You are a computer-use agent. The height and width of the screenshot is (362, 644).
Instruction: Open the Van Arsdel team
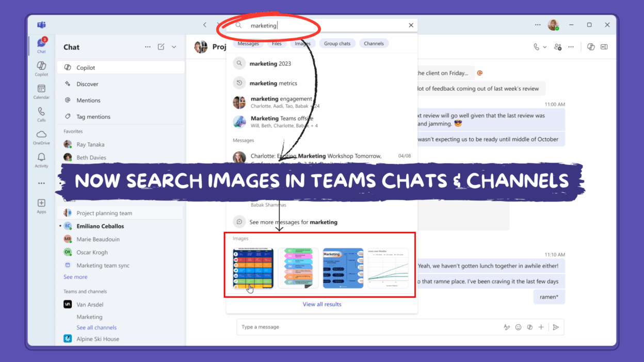[x=120, y=304]
